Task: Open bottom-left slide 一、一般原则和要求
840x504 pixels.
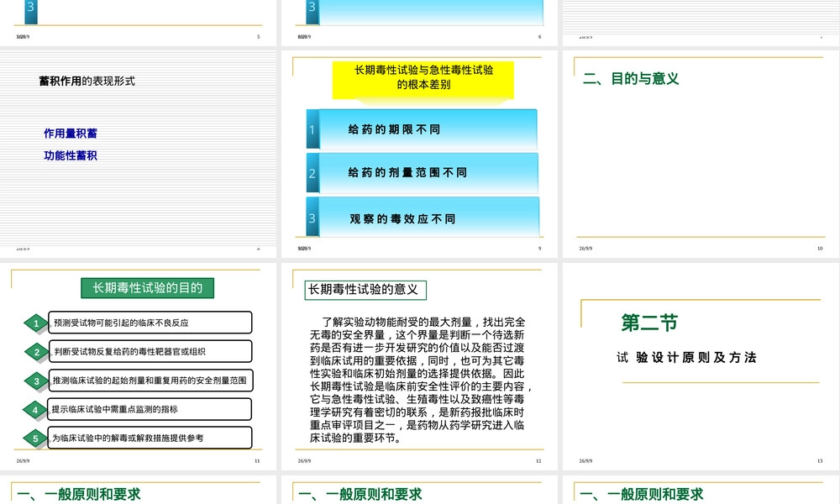Action: coord(139,490)
